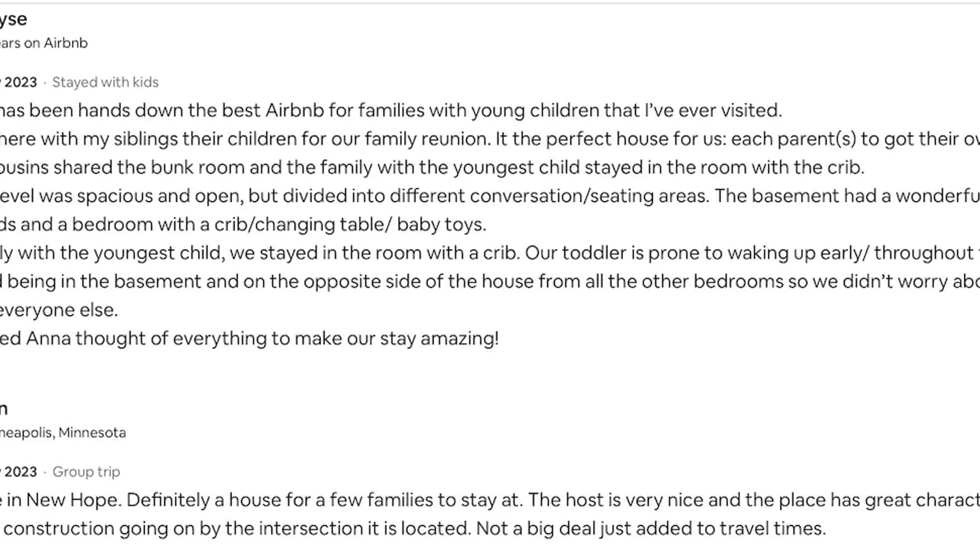Click the 'years on Airbnb' text
The image size is (980, 544).
click(44, 43)
